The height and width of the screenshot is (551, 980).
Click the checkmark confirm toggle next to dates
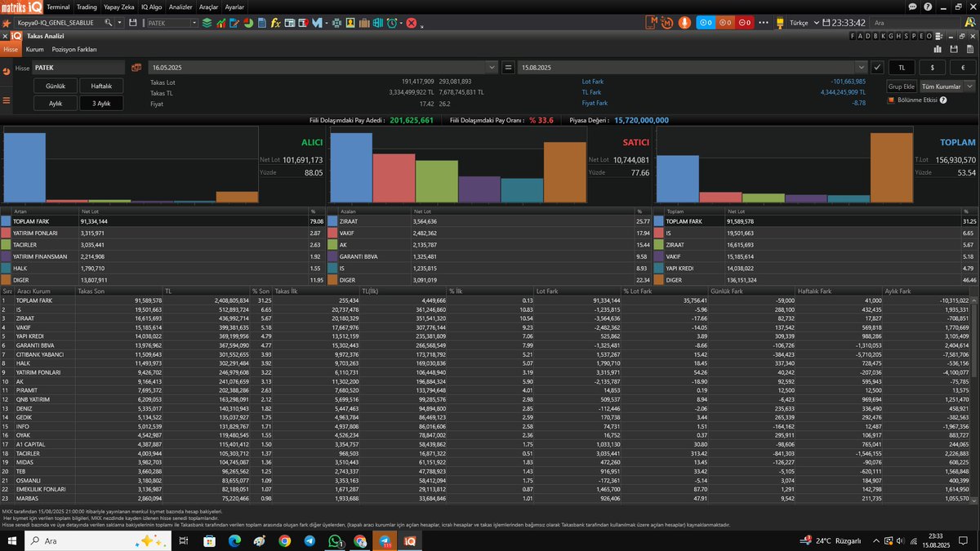pyautogui.click(x=877, y=68)
